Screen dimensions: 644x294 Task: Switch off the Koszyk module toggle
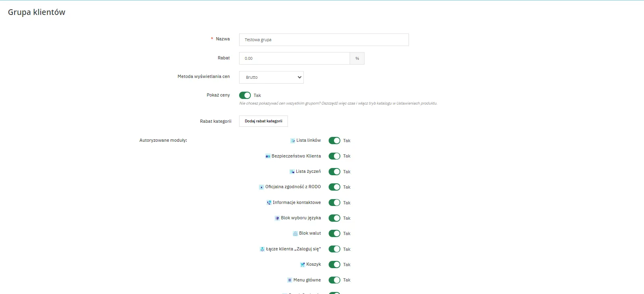click(334, 265)
